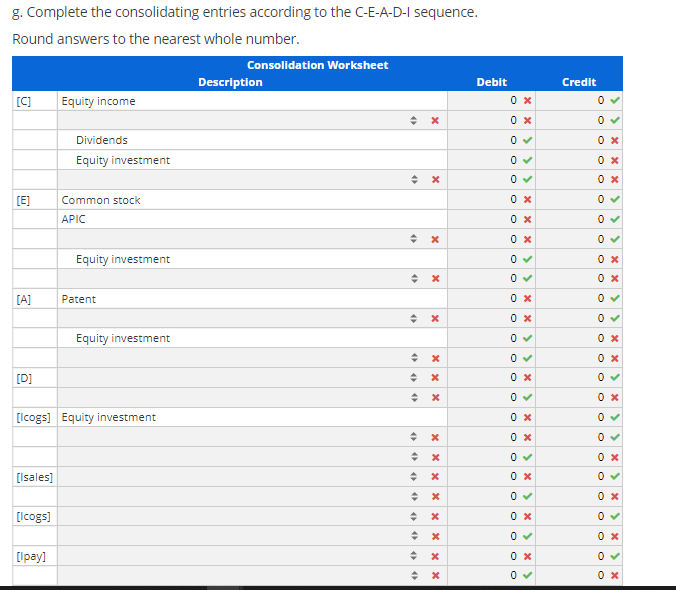Click Equity income credit amount field
Viewport: 676px width, 590px height.
tap(579, 100)
